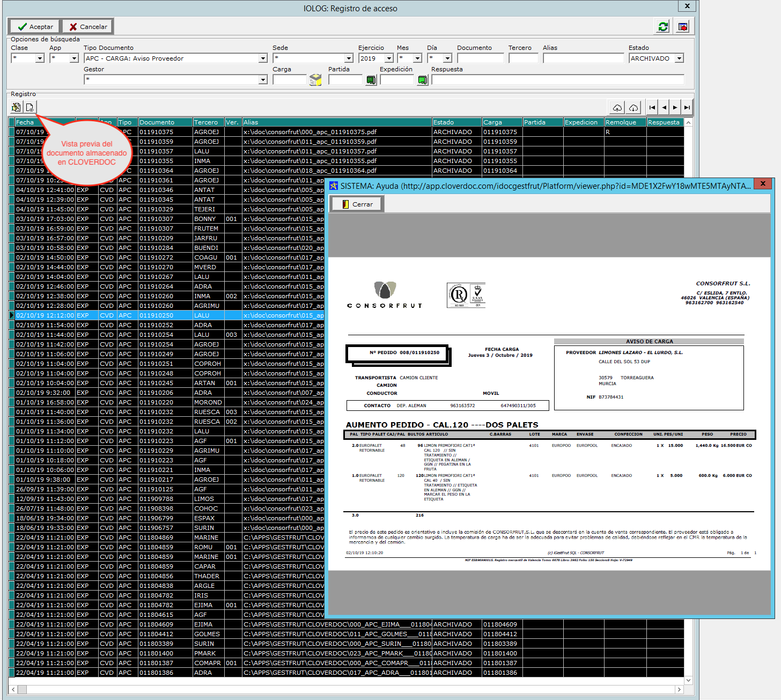Open the Partida lookup icon
781x700 pixels.
click(371, 80)
